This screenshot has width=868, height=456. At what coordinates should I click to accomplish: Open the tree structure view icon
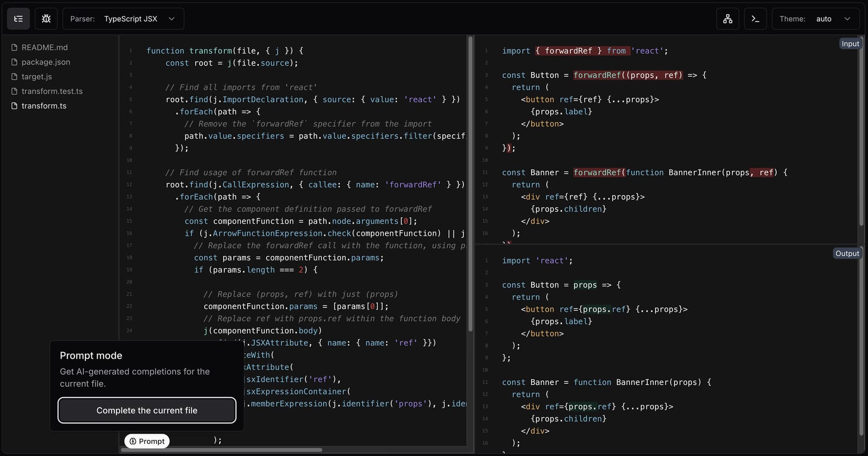pos(727,19)
